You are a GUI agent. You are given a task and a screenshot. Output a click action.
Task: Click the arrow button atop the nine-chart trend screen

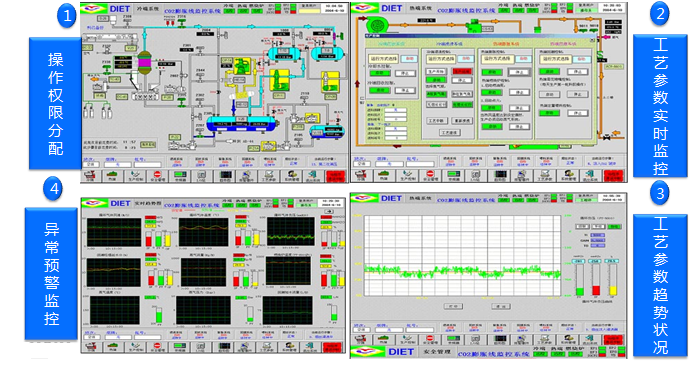[x=328, y=212]
